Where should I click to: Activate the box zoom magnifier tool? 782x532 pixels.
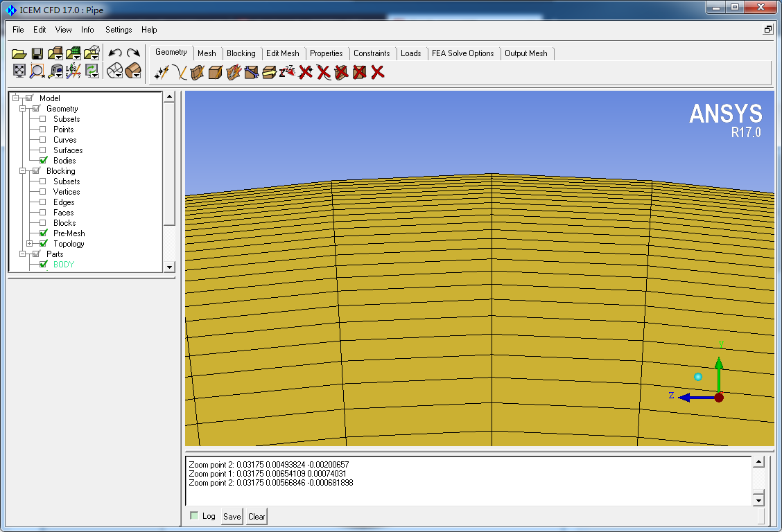(x=37, y=71)
